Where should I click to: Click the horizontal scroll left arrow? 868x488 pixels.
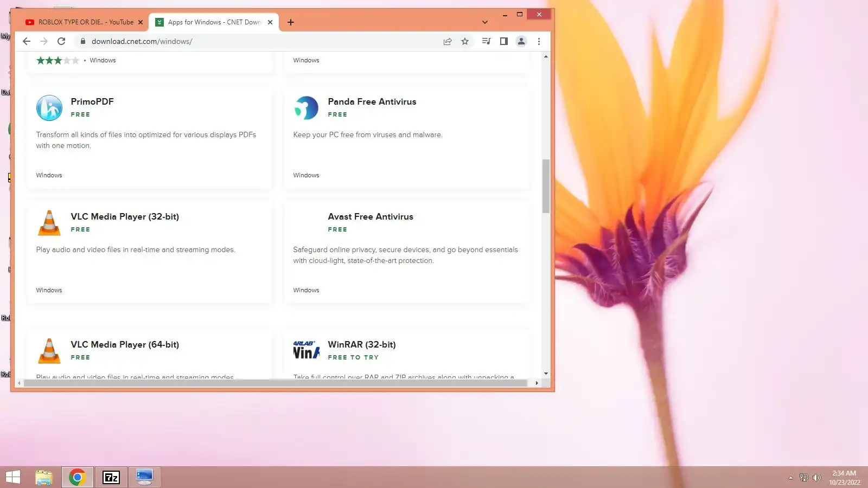coord(19,383)
